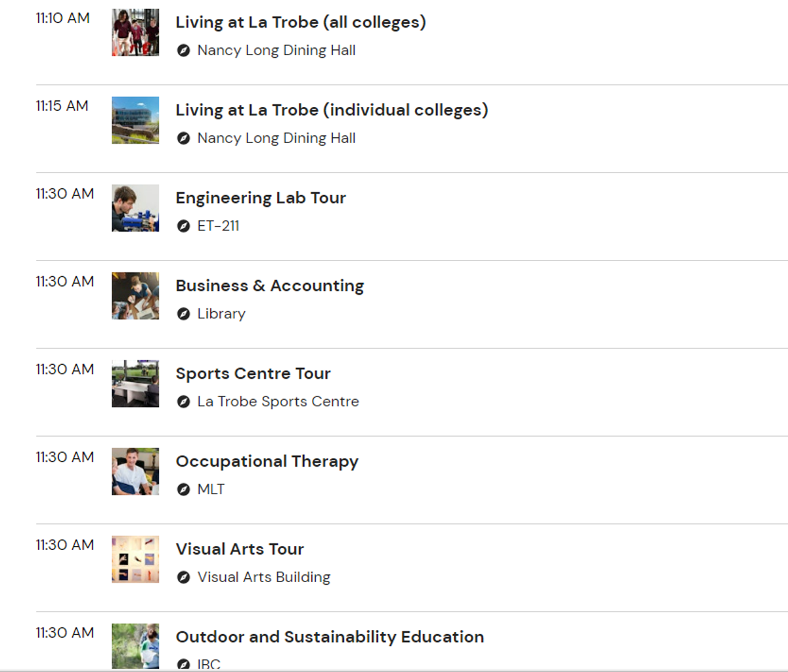Open Living at La Trobe (all colleges)

[x=301, y=22]
